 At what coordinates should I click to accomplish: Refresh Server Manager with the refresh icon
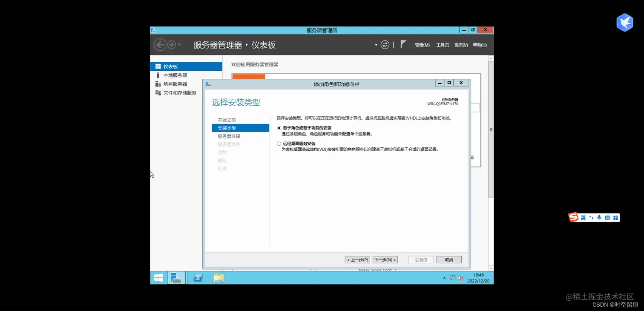[x=385, y=44]
